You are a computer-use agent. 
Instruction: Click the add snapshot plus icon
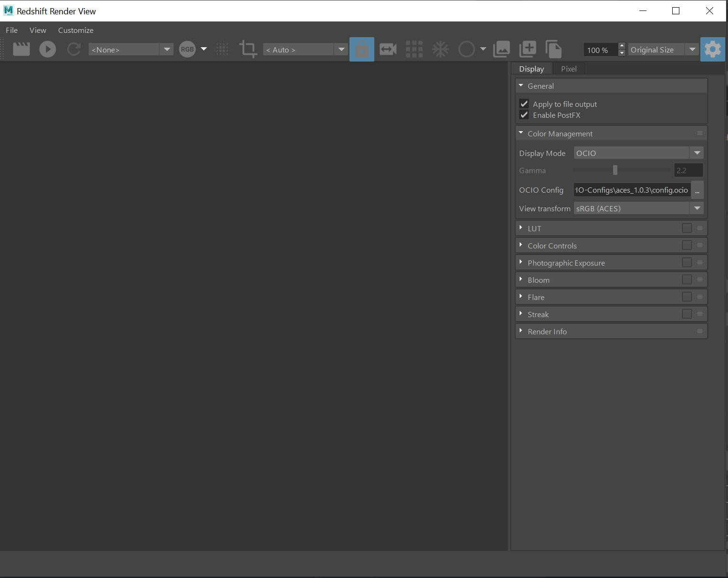click(x=527, y=49)
